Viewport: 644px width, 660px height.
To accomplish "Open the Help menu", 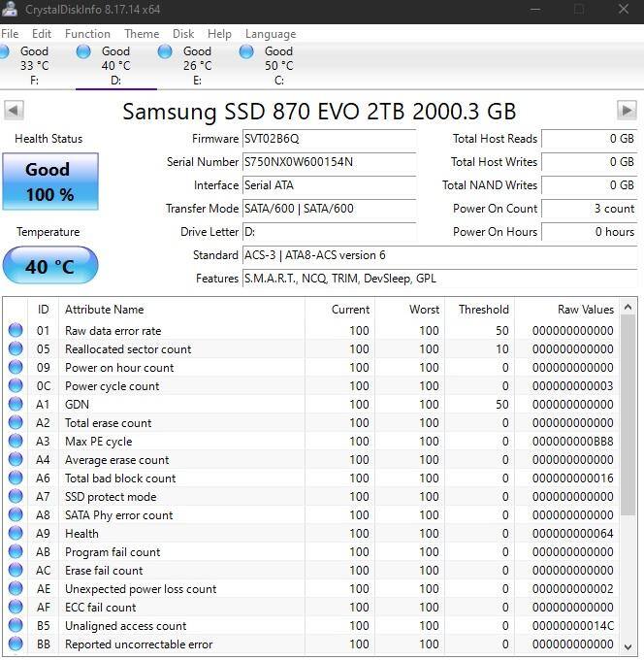I will point(219,34).
